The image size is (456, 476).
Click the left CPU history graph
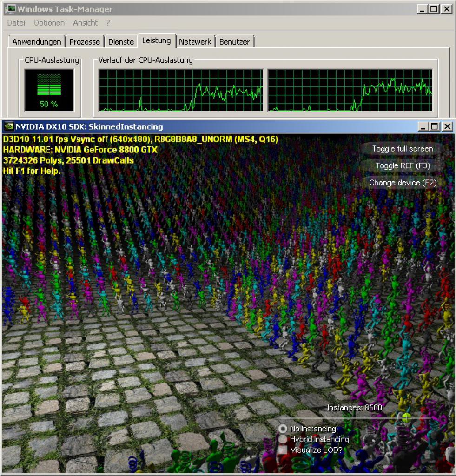click(x=181, y=90)
